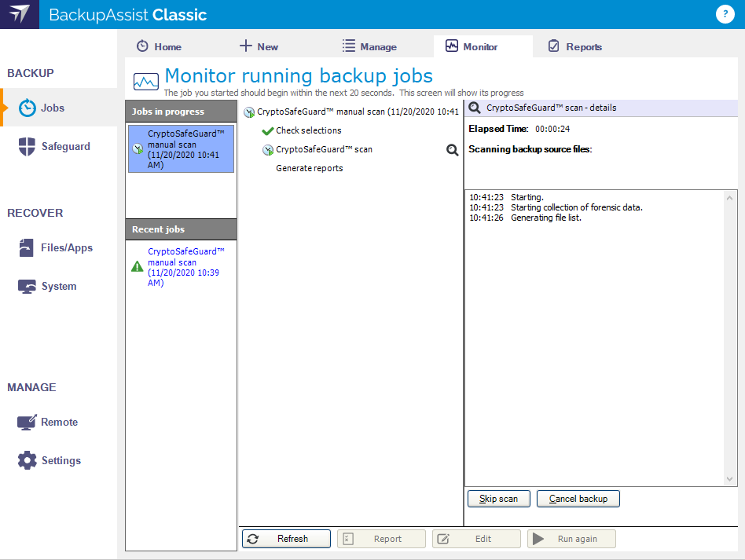Click the Edit button label

[x=483, y=539]
